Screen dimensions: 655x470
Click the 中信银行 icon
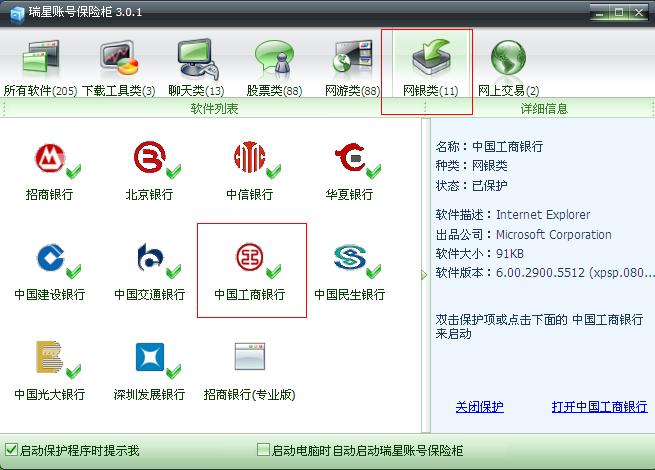[x=249, y=158]
